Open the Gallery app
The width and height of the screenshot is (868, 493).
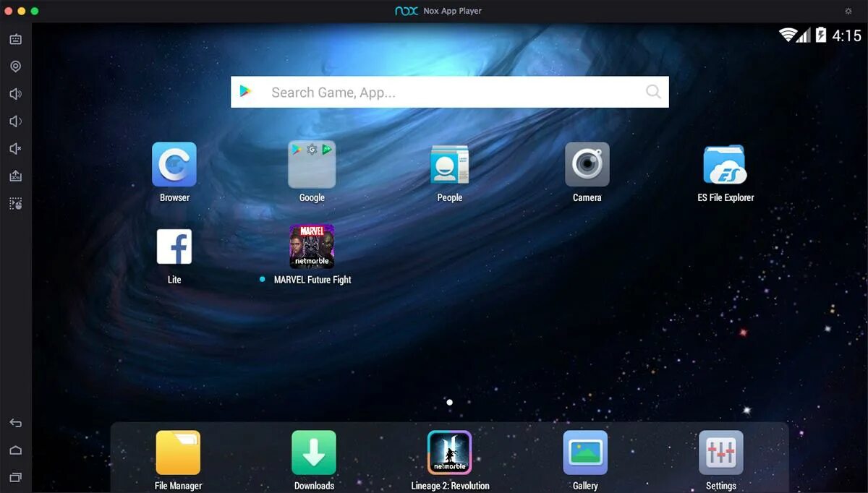click(x=585, y=453)
